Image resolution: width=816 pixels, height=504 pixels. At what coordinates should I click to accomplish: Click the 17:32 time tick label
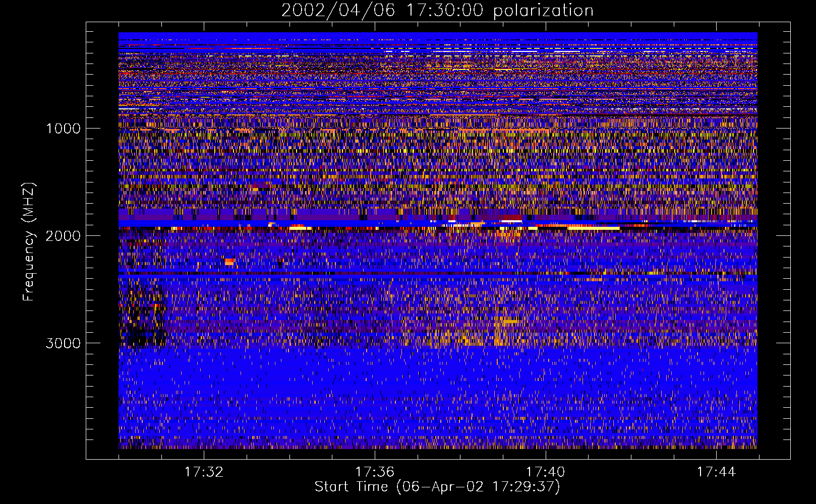pos(204,472)
